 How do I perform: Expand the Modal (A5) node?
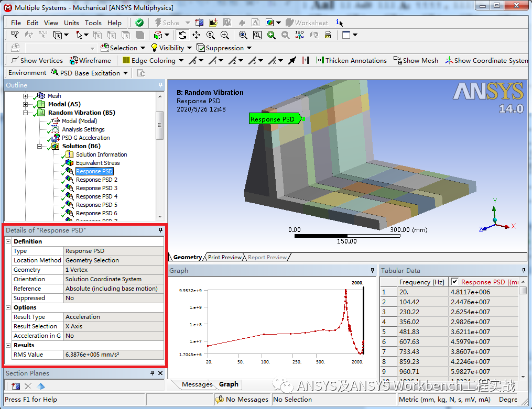[26, 104]
